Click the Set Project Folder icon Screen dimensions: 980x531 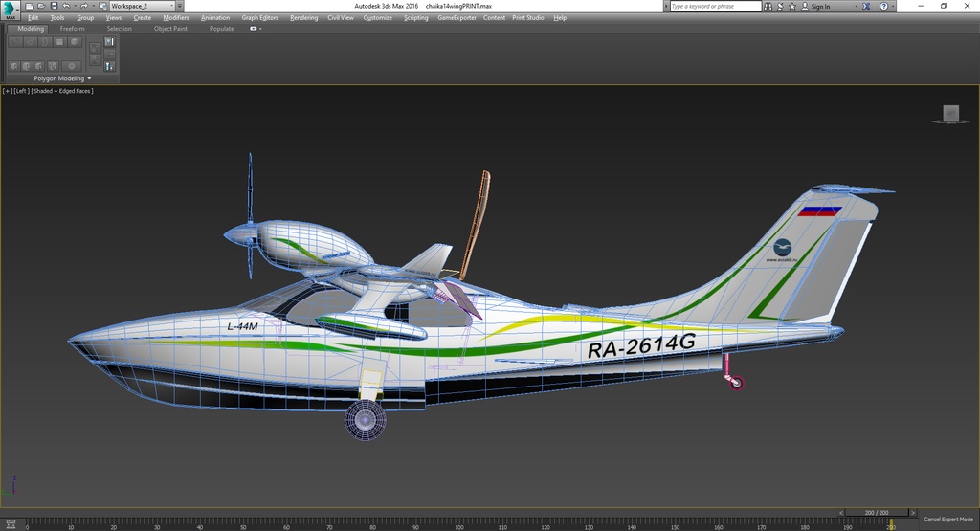[103, 6]
